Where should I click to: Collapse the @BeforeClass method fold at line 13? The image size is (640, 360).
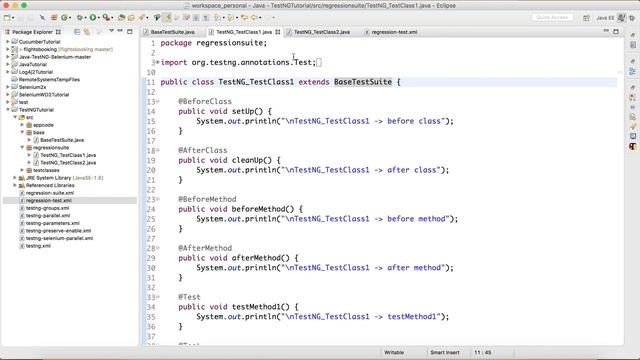tap(158, 101)
